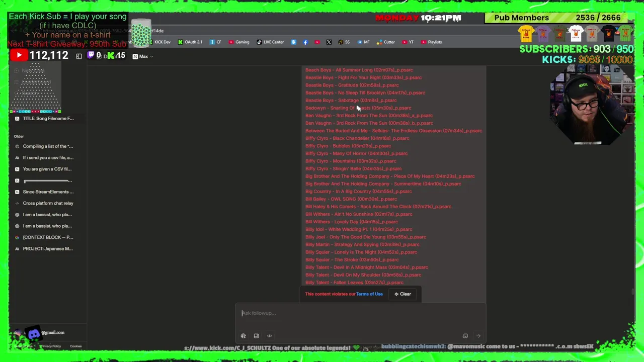This screenshot has width=644, height=362.
Task: Open chat 'Compiling a list of the...'
Action: point(44,146)
